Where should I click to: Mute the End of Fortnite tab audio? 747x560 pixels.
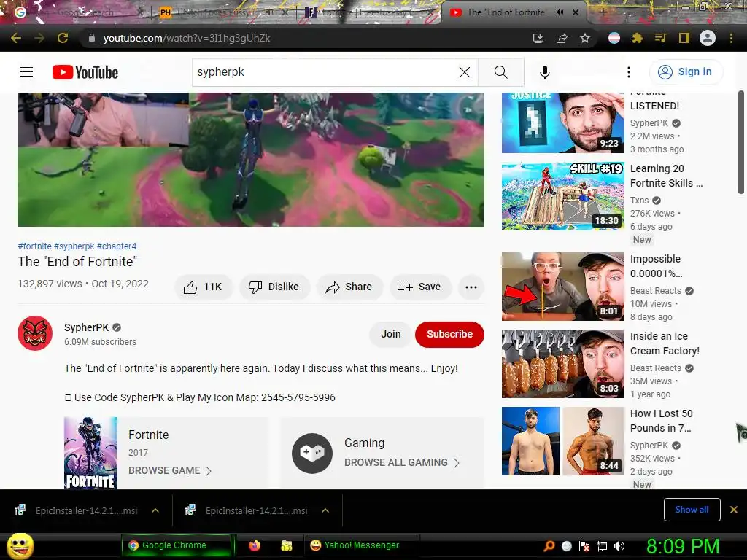(560, 12)
